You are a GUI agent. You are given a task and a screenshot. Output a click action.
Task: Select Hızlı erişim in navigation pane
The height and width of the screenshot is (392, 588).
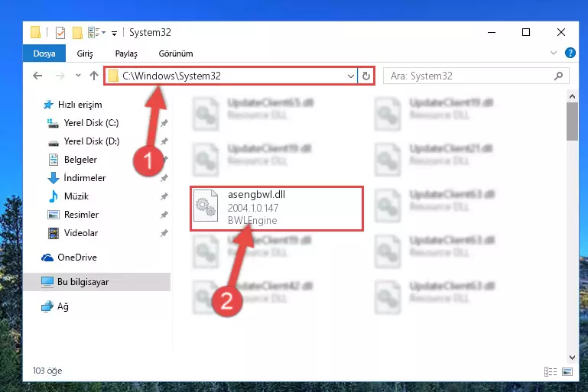pos(73,105)
